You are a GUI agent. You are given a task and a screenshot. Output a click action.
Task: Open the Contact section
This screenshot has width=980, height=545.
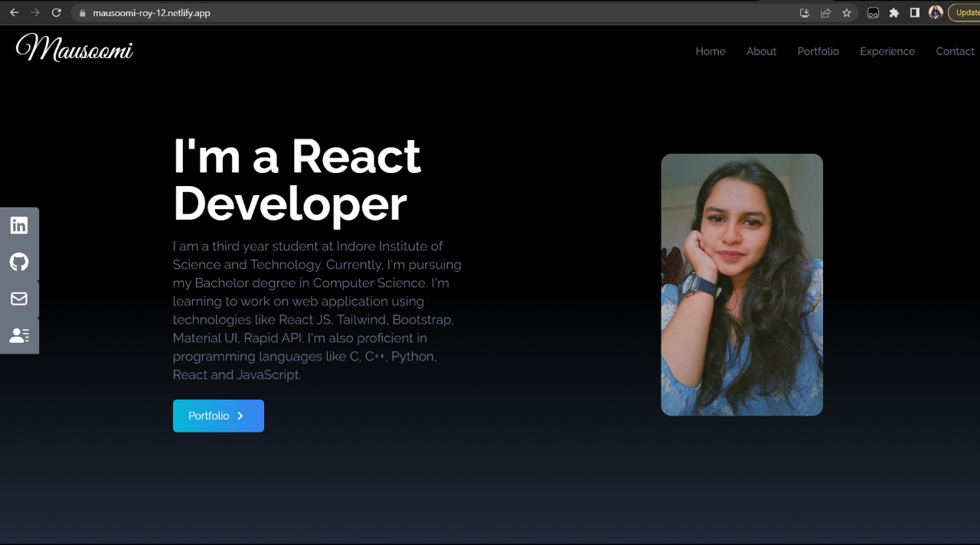pyautogui.click(x=955, y=51)
